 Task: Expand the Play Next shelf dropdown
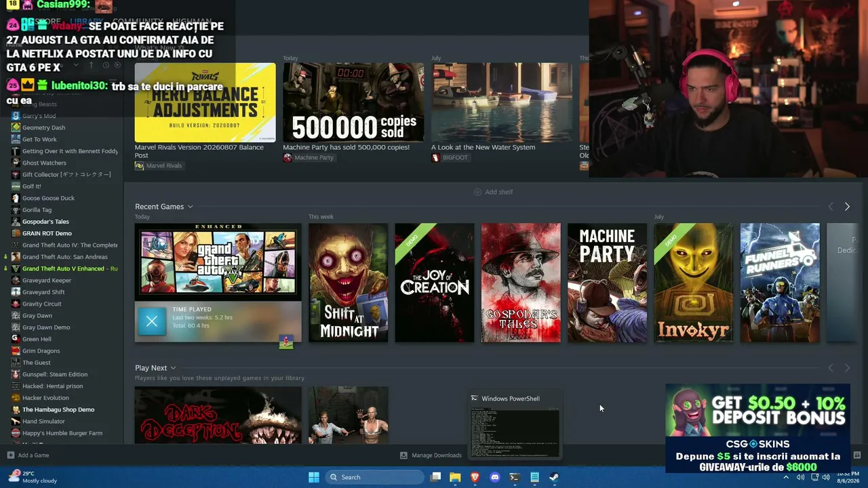[173, 368]
